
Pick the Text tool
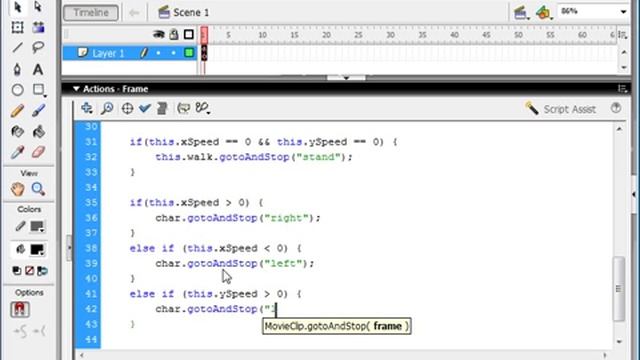pyautogui.click(x=38, y=69)
